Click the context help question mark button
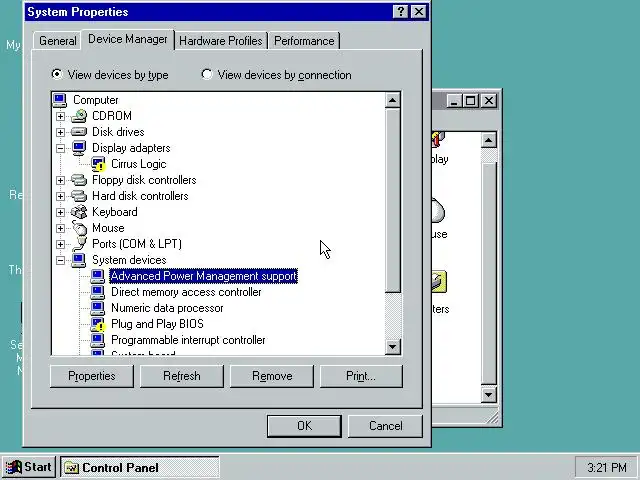 click(x=400, y=12)
